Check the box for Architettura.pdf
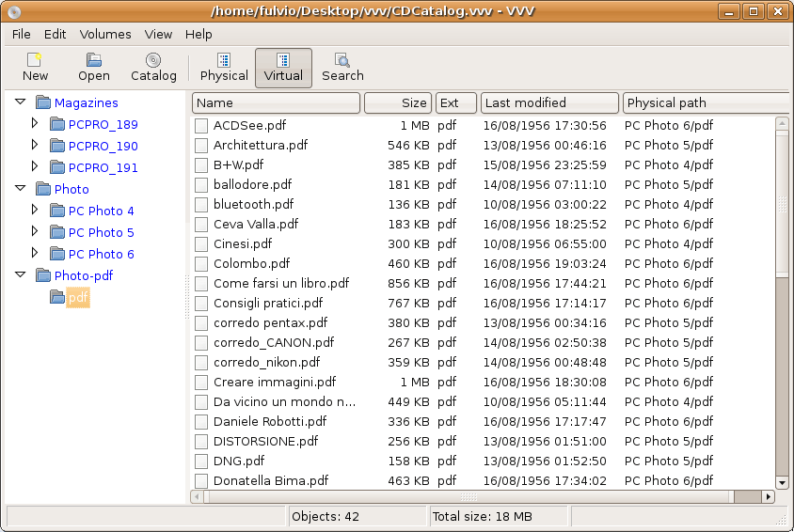The height and width of the screenshot is (532, 794). (201, 145)
